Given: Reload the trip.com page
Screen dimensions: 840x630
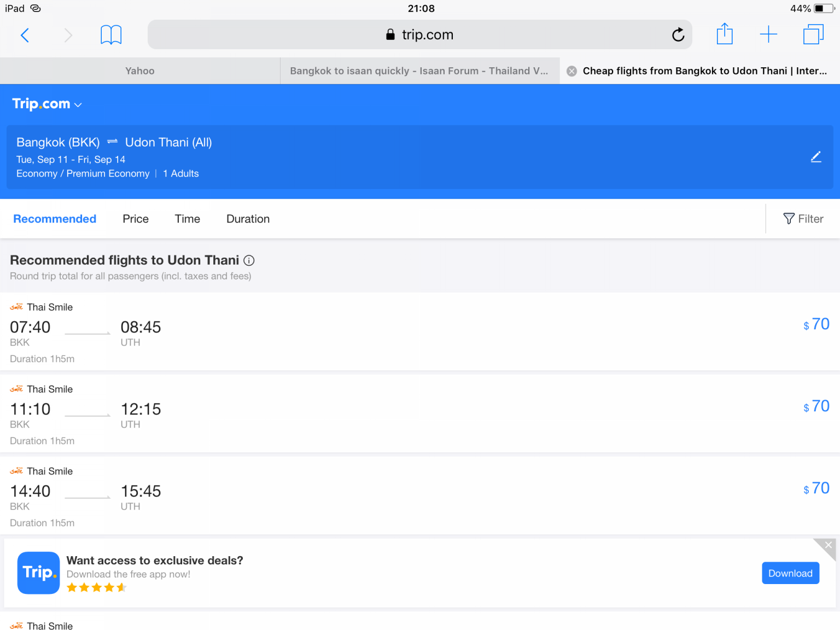Looking at the screenshot, I should click(678, 34).
